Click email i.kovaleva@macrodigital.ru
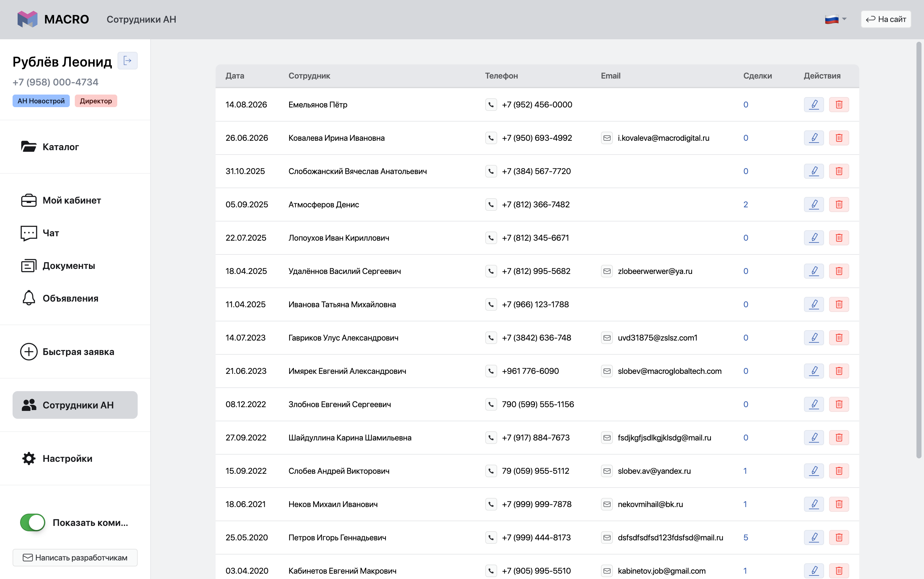Viewport: 924px width, 579px height. 663,138
